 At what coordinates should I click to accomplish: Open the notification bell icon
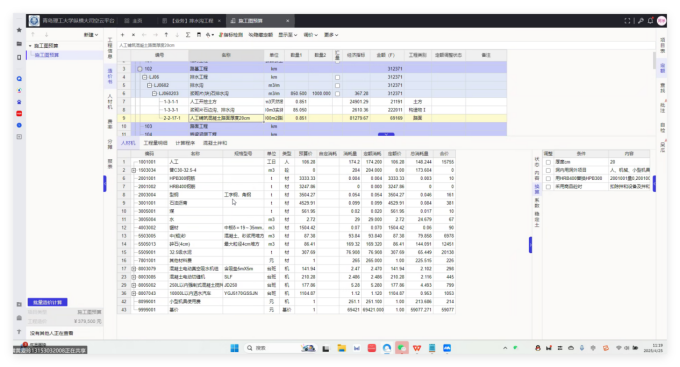(x=650, y=21)
